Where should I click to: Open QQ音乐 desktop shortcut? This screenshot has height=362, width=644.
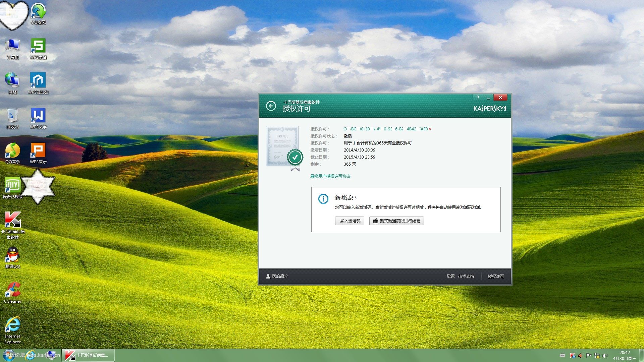coord(13,153)
